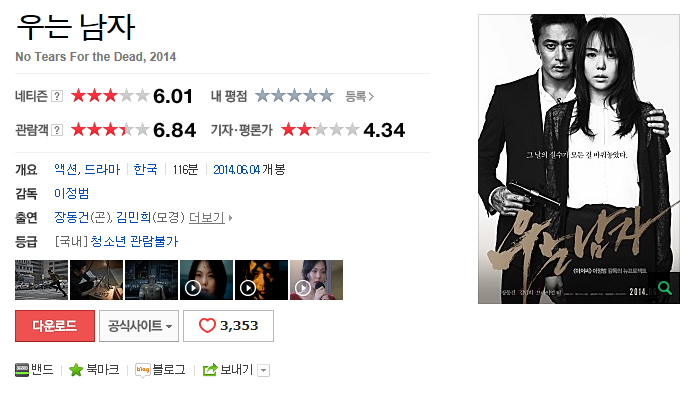
Task: Open the first street scene thumbnail
Action: (x=42, y=280)
